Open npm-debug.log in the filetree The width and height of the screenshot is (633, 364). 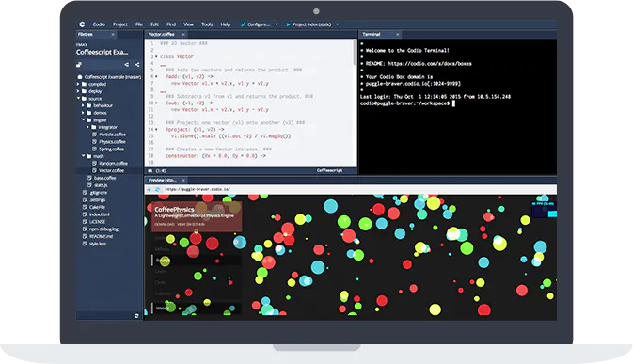[x=103, y=229]
